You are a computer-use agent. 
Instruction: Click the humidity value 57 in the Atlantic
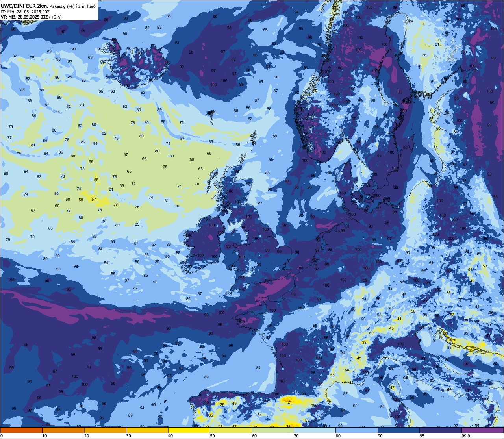pyautogui.click(x=94, y=200)
